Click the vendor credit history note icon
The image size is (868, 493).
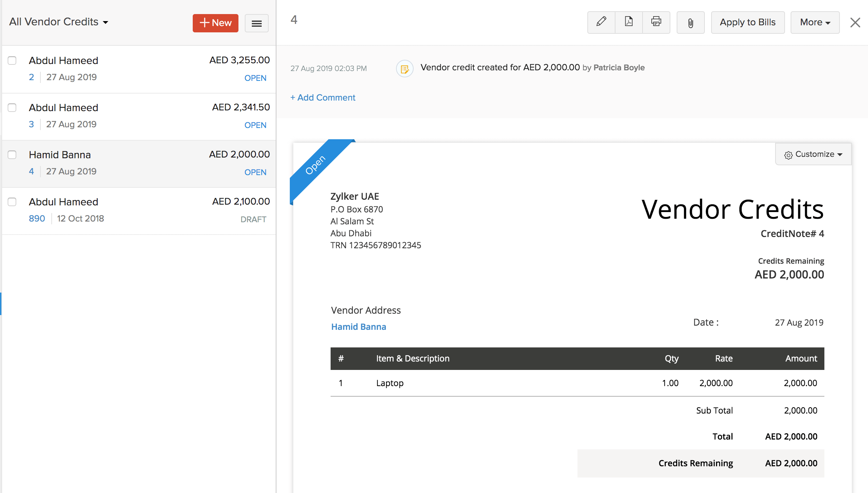405,69
